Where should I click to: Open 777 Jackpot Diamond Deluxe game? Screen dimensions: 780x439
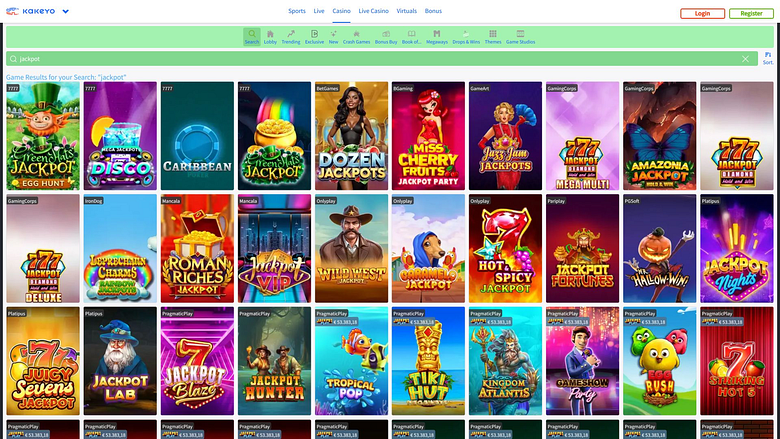pyautogui.click(x=43, y=249)
